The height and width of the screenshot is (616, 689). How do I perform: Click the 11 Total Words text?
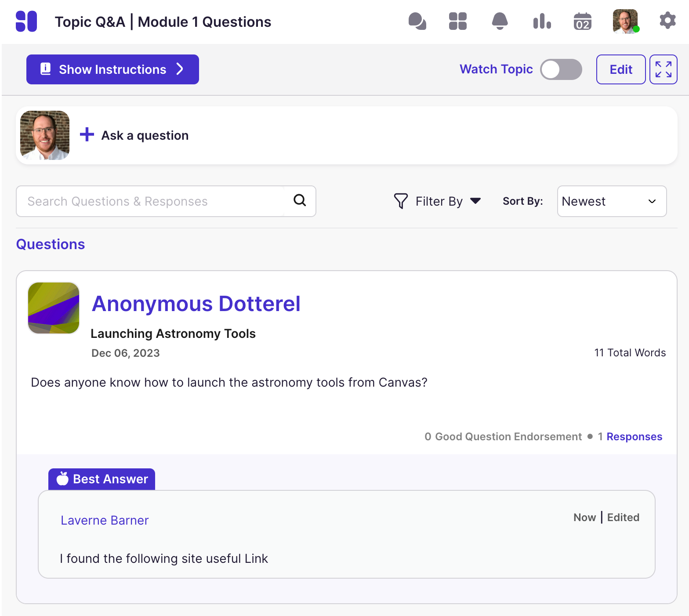click(x=630, y=352)
